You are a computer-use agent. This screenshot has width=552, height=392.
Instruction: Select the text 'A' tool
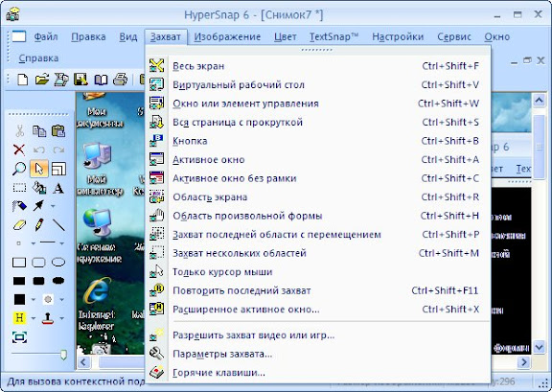pyautogui.click(x=58, y=188)
